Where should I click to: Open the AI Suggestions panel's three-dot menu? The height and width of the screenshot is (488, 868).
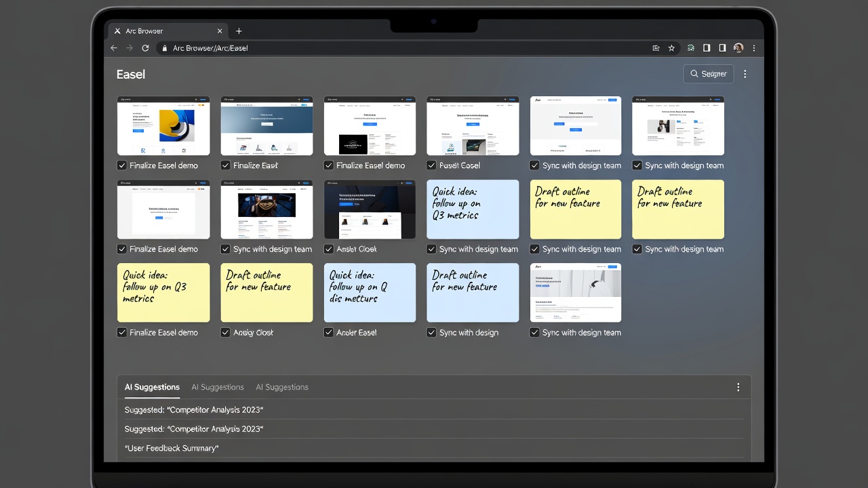[x=738, y=387]
